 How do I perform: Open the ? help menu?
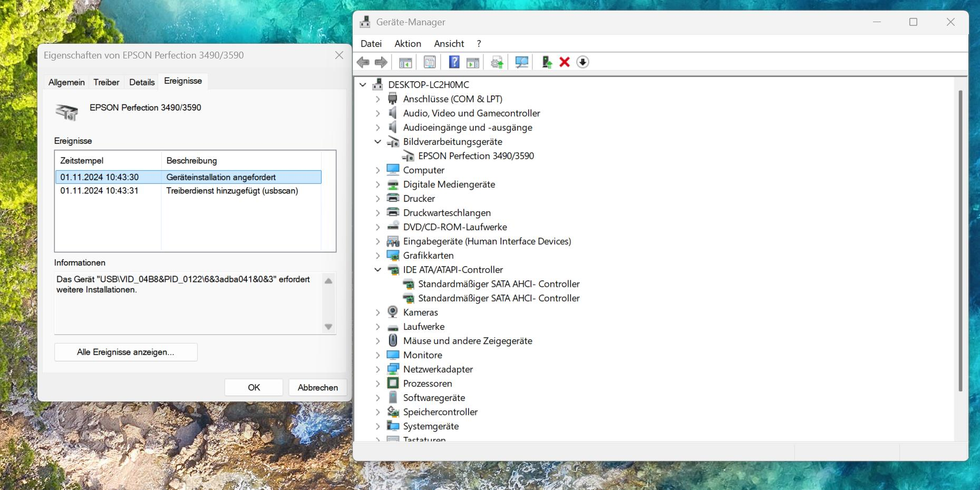(x=479, y=44)
